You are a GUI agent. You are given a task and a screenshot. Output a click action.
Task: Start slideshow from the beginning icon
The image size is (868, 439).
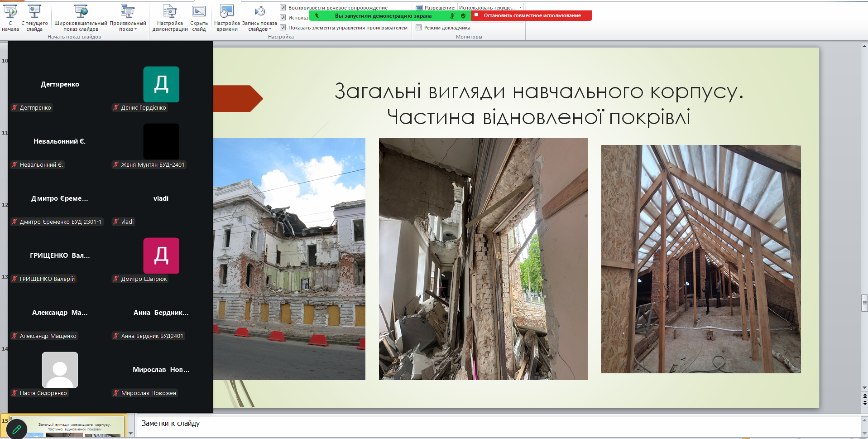pos(10,17)
